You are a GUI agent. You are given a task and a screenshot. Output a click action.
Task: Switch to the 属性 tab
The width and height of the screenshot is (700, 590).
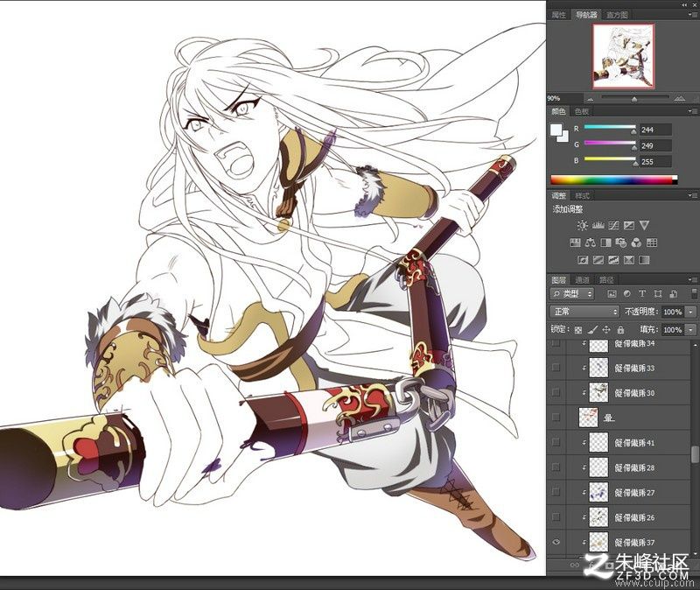click(x=559, y=15)
